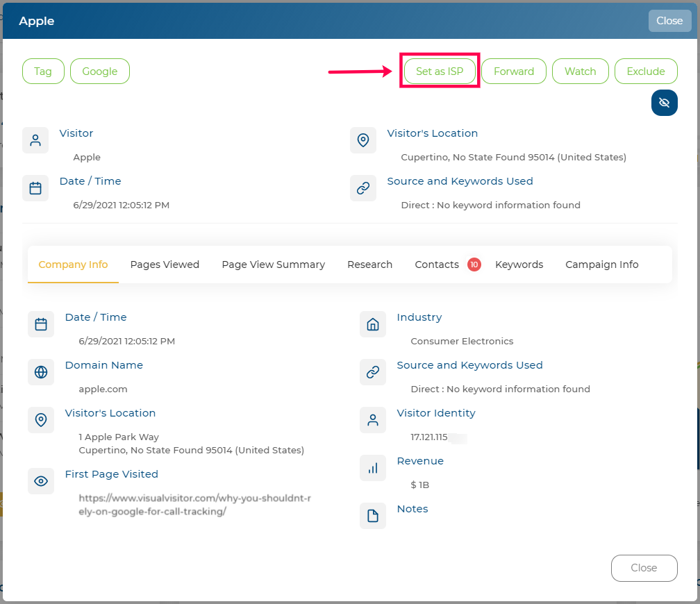Click the Tag button
Image resolution: width=700 pixels, height=604 pixels.
[43, 72]
